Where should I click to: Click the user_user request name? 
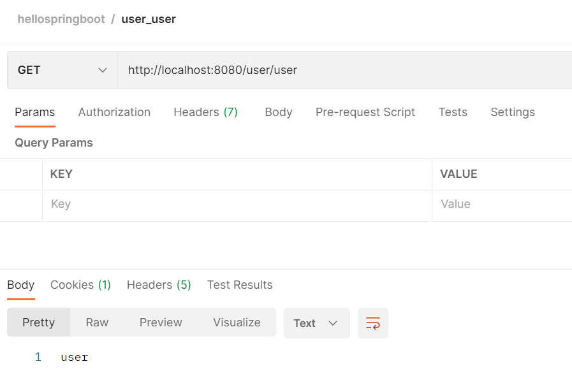[x=149, y=19]
